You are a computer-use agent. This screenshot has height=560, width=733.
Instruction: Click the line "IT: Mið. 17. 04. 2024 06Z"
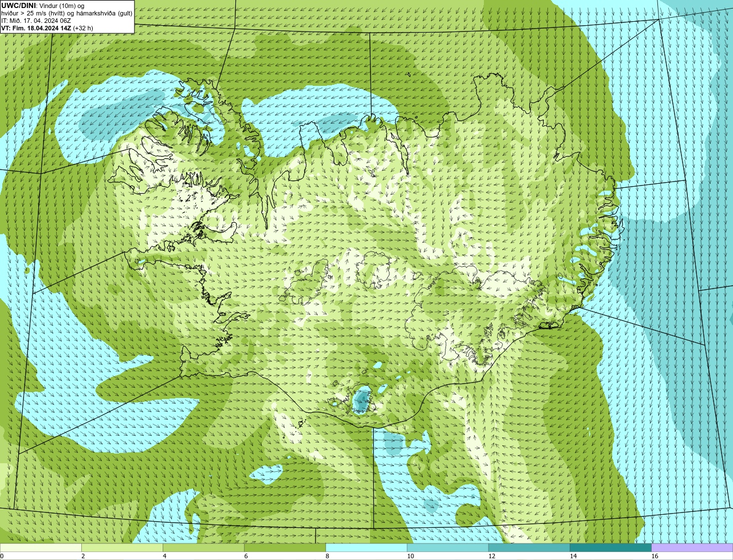point(36,20)
